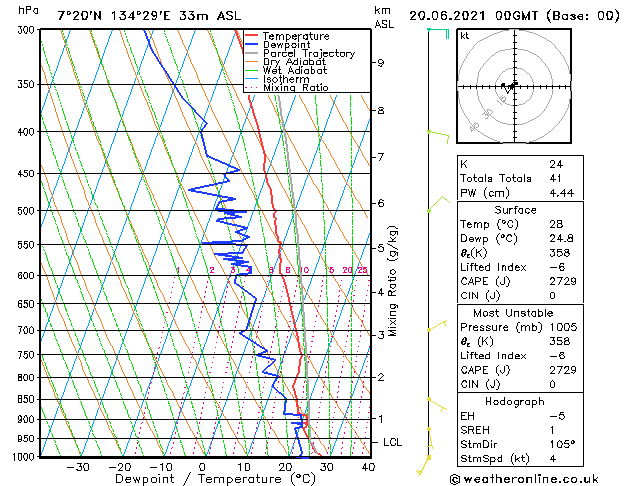Click the 850 hPa pressure level label
629x486 pixels.
tap(26, 399)
